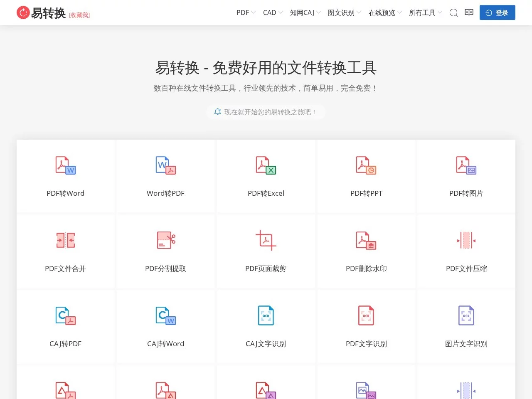Open the CAJ转PDF converter
Screen dimensions: 532x399
tap(65, 327)
